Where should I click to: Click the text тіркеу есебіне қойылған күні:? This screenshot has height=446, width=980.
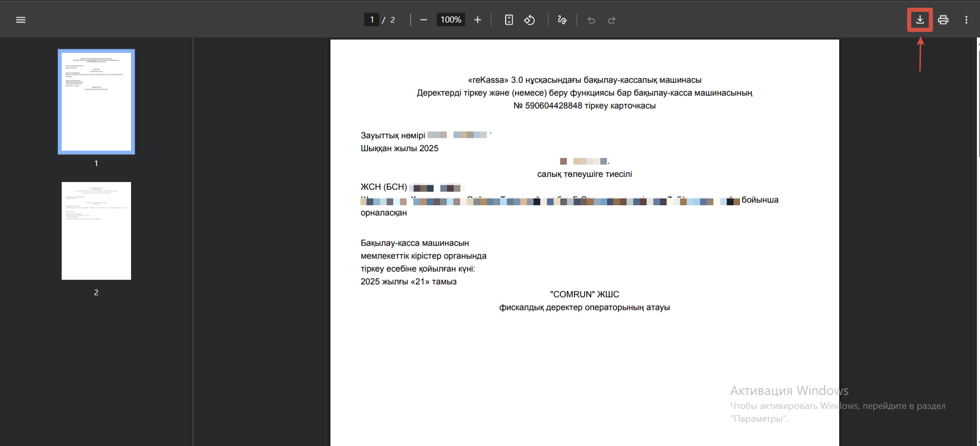pos(418,269)
